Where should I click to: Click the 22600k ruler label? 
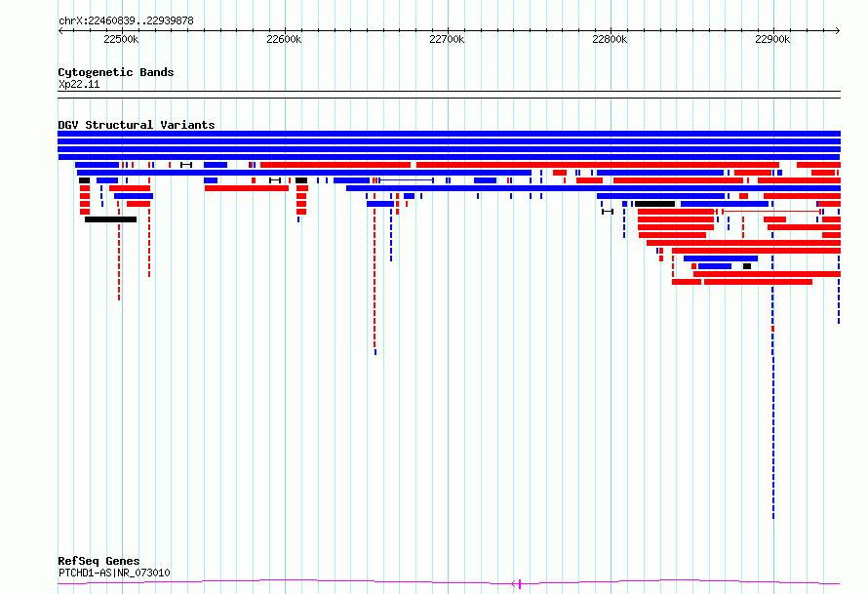284,39
